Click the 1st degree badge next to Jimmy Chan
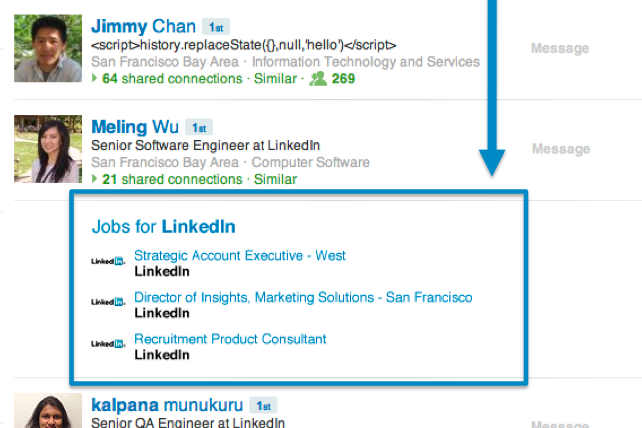Image resolution: width=642 pixels, height=428 pixels. [x=216, y=27]
